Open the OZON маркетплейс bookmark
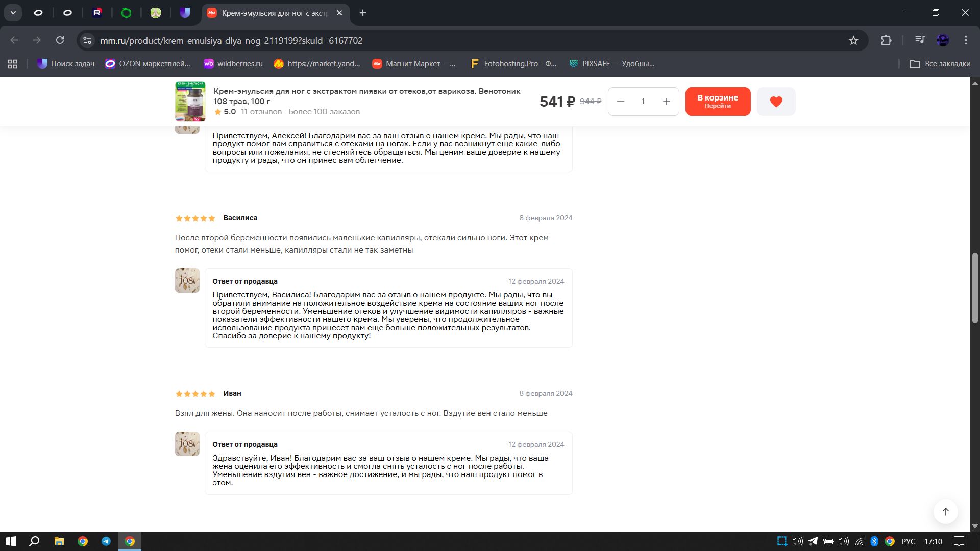The height and width of the screenshot is (551, 980). pos(148,64)
